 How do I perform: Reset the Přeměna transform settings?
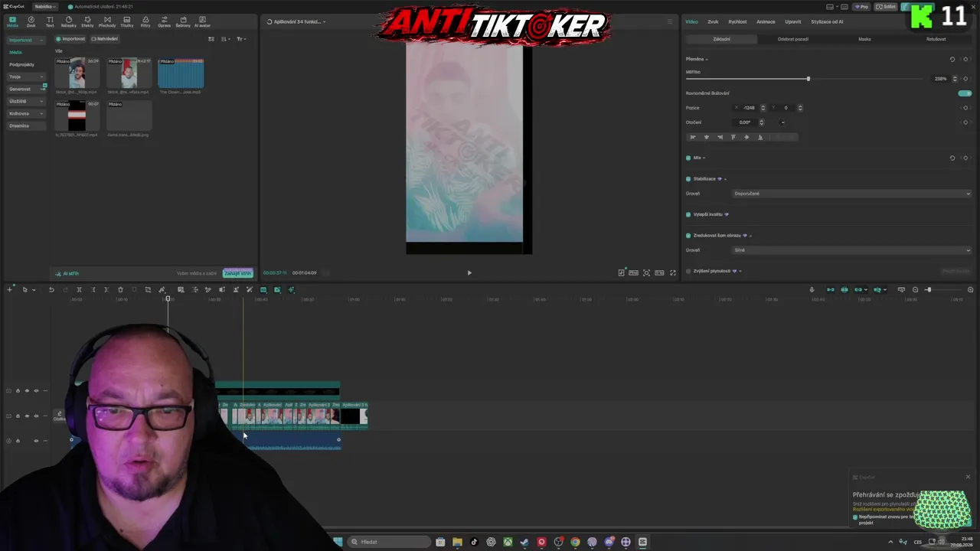coord(952,59)
